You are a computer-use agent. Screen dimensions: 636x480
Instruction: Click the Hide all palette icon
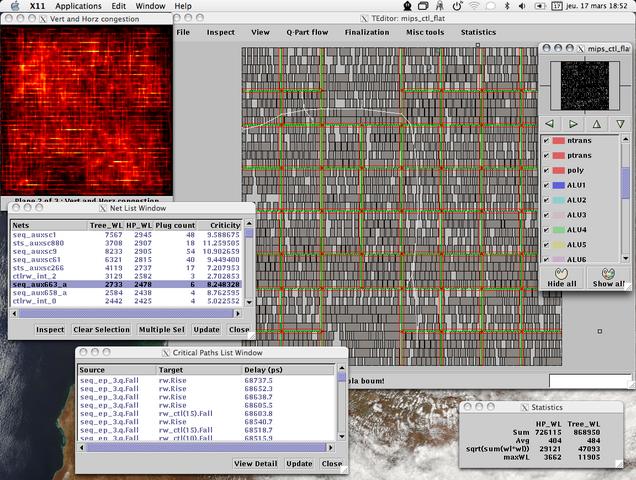pos(561,272)
